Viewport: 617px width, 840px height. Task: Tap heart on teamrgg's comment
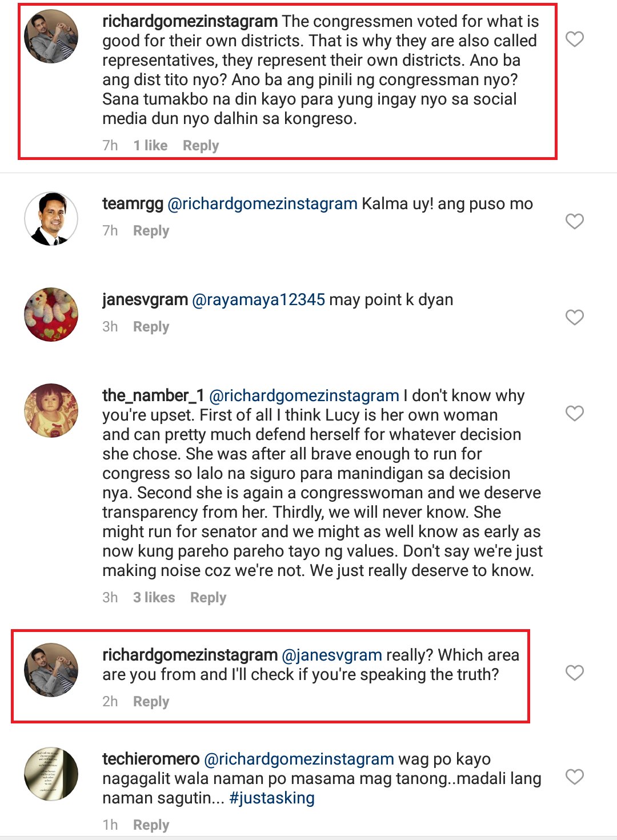click(574, 221)
